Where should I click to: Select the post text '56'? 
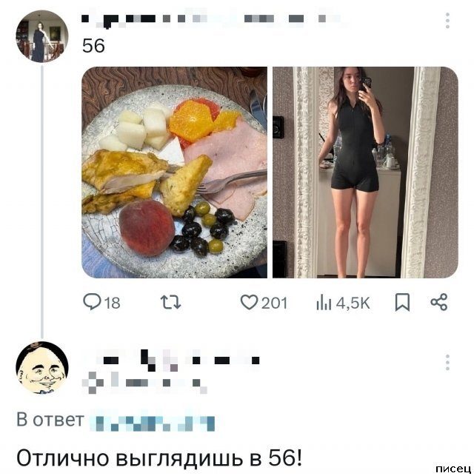93,46
